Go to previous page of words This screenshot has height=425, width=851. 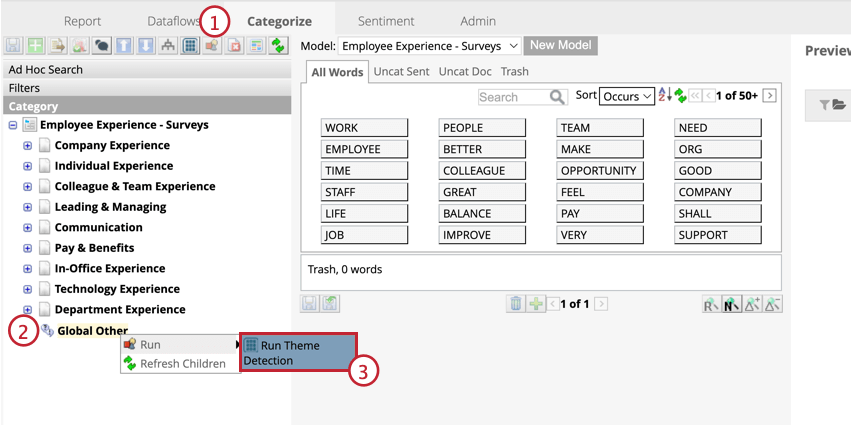tap(709, 96)
